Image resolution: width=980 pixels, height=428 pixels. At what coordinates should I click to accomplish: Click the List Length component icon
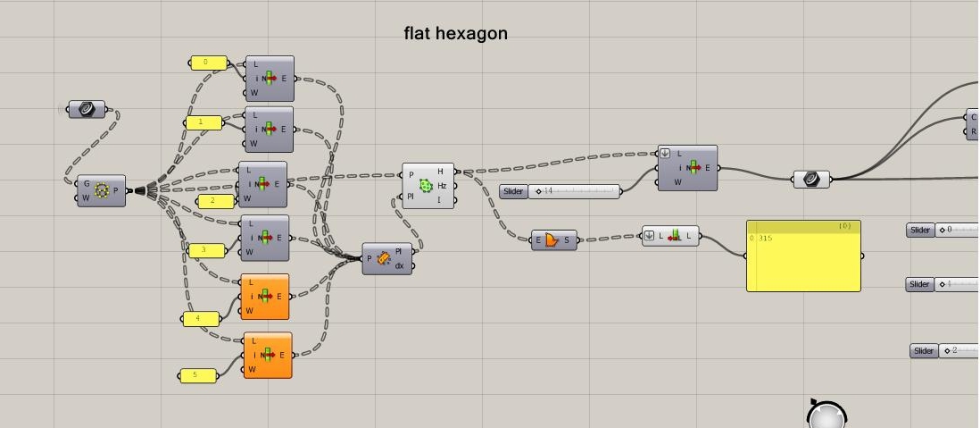(x=675, y=237)
